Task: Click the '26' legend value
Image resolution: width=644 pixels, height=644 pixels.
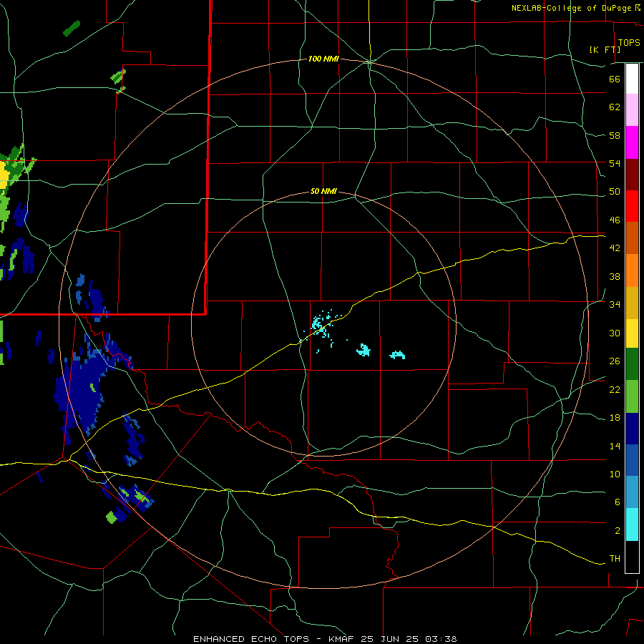Action: tap(615, 361)
